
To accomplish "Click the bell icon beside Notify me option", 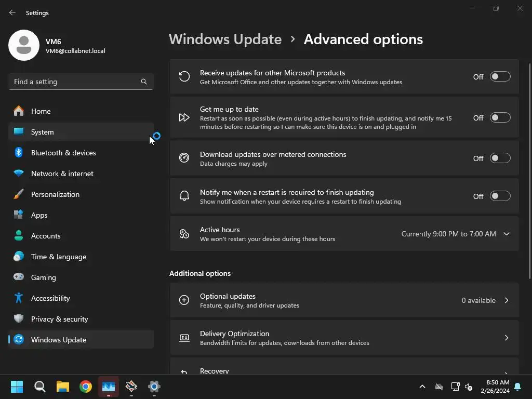I will tap(184, 196).
